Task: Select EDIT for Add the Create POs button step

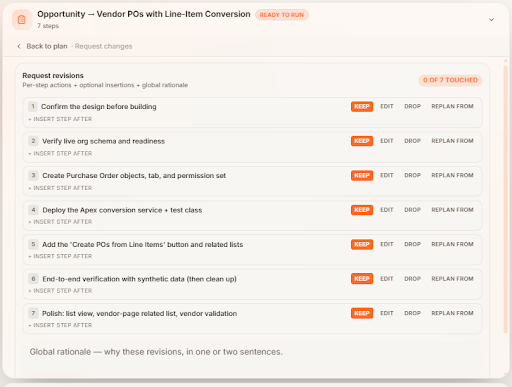Action: tap(387, 244)
